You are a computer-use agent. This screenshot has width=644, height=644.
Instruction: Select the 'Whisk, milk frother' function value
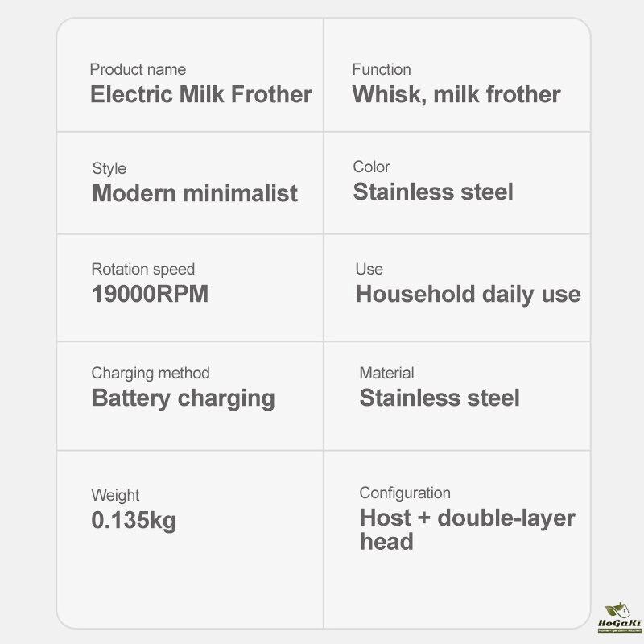pos(456,95)
